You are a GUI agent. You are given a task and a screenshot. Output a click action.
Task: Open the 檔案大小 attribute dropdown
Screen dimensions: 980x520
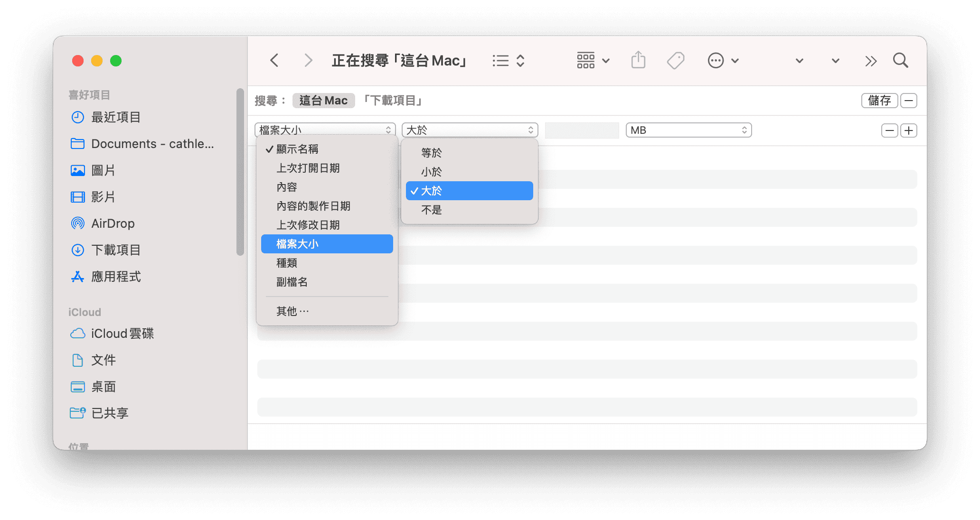coord(325,130)
